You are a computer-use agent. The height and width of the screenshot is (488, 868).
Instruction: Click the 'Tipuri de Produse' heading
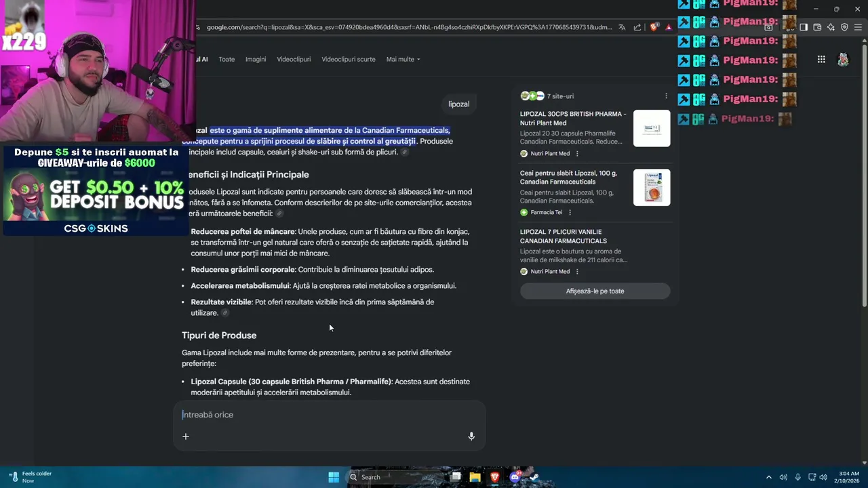(x=219, y=335)
